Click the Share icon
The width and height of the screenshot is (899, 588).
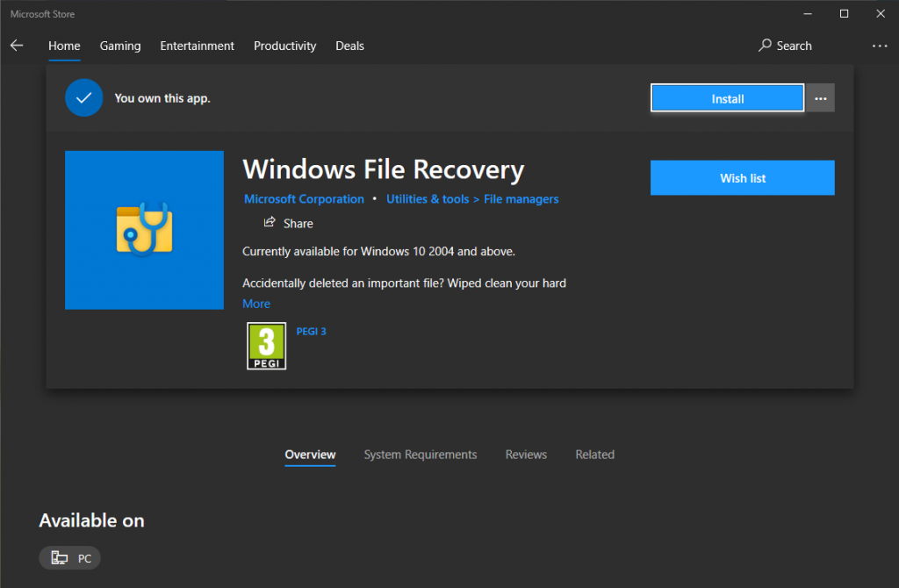coord(270,223)
